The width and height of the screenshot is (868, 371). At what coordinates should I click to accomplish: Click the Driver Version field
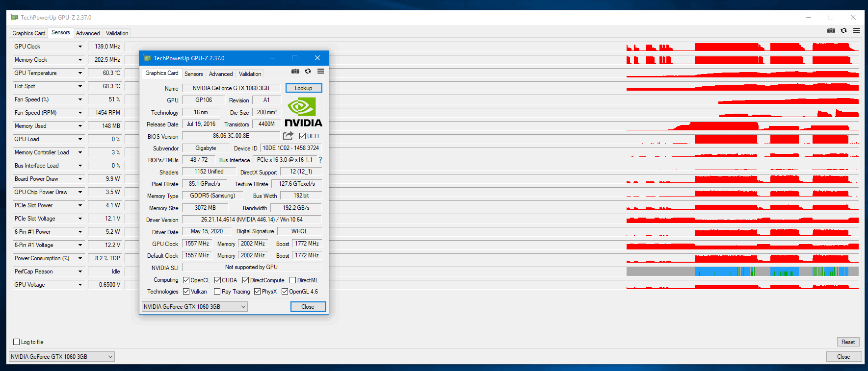click(252, 220)
